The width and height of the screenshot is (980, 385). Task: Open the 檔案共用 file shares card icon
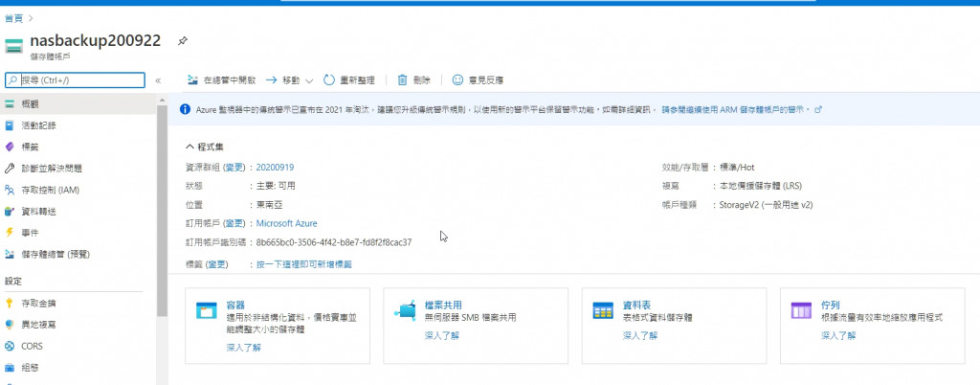pos(405,310)
